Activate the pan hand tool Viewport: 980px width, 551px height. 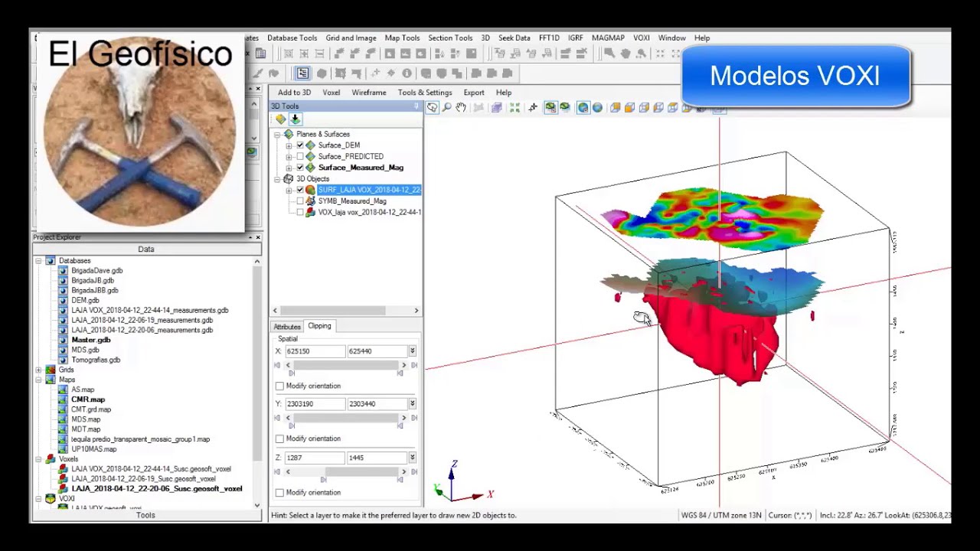461,108
